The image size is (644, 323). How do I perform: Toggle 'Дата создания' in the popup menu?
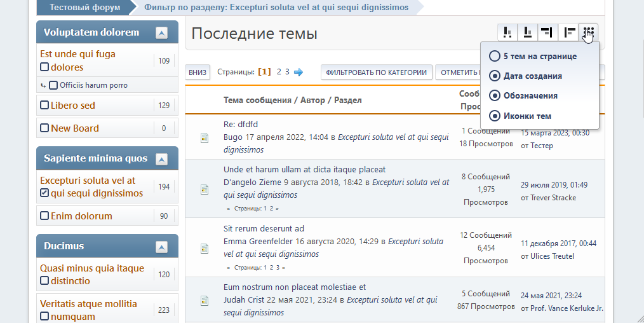(494, 76)
